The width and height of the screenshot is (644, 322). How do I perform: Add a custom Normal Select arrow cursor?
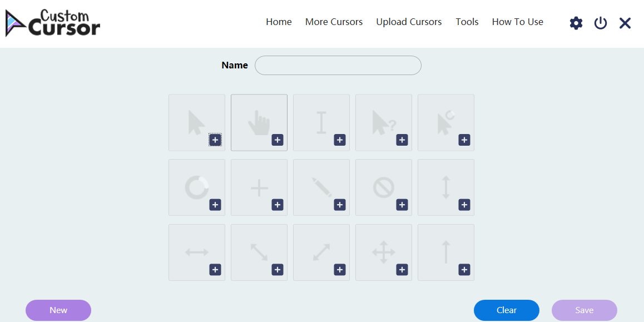[x=215, y=140]
